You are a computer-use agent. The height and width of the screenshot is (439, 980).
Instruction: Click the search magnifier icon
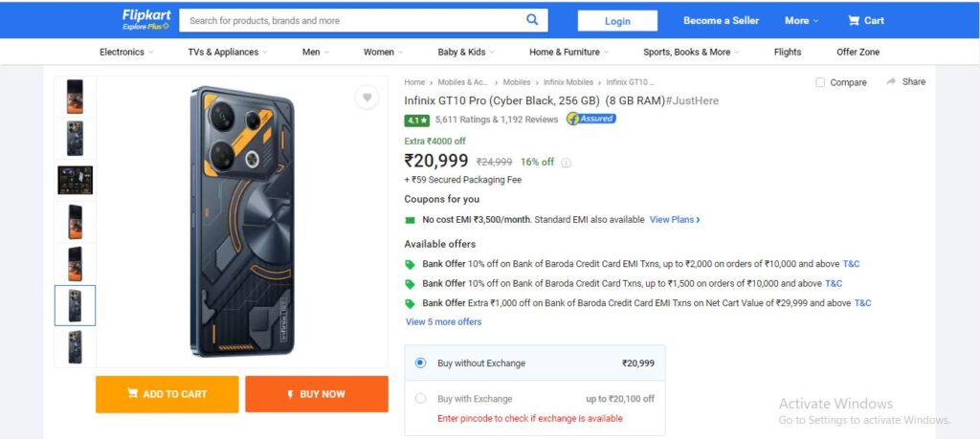tap(532, 20)
